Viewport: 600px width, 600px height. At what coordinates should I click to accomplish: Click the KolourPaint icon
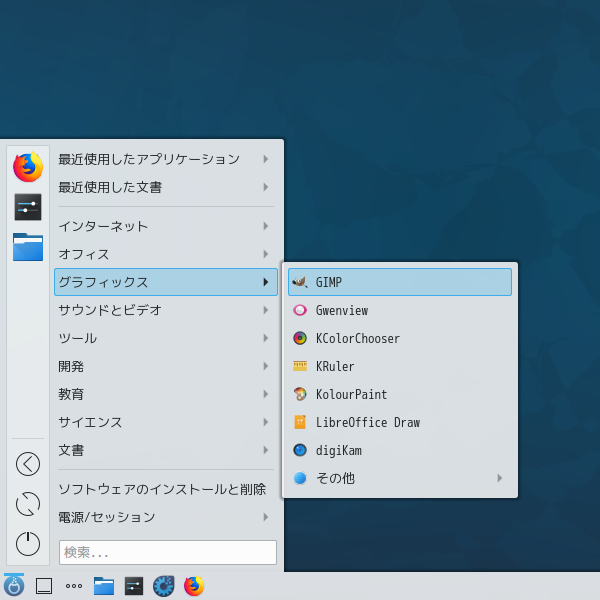(300, 394)
